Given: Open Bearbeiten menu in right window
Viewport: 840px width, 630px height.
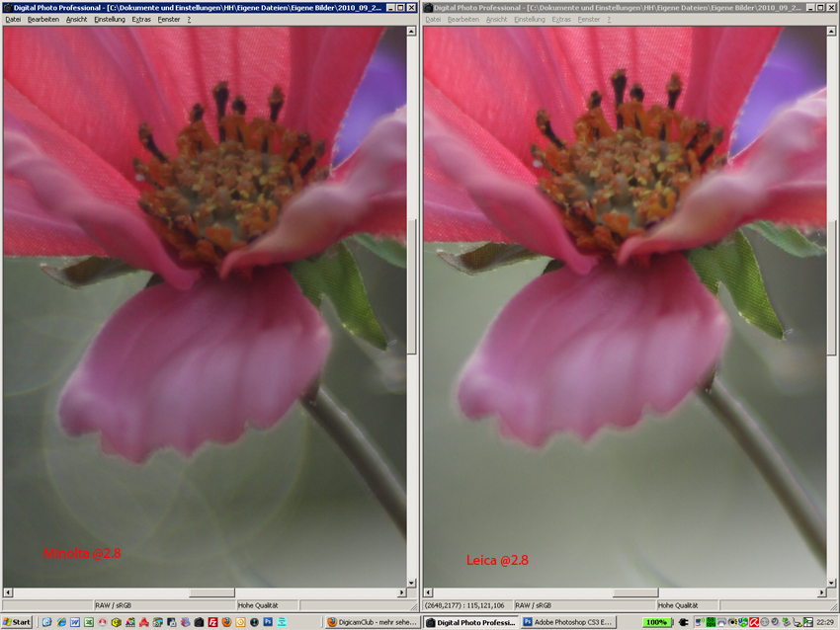Looking at the screenshot, I should [463, 20].
